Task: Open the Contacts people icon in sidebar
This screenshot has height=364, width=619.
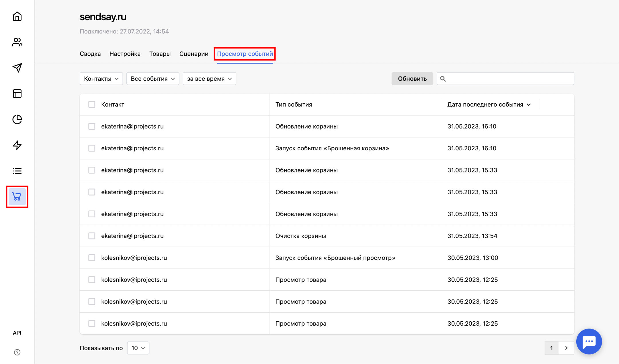Action: (x=17, y=42)
